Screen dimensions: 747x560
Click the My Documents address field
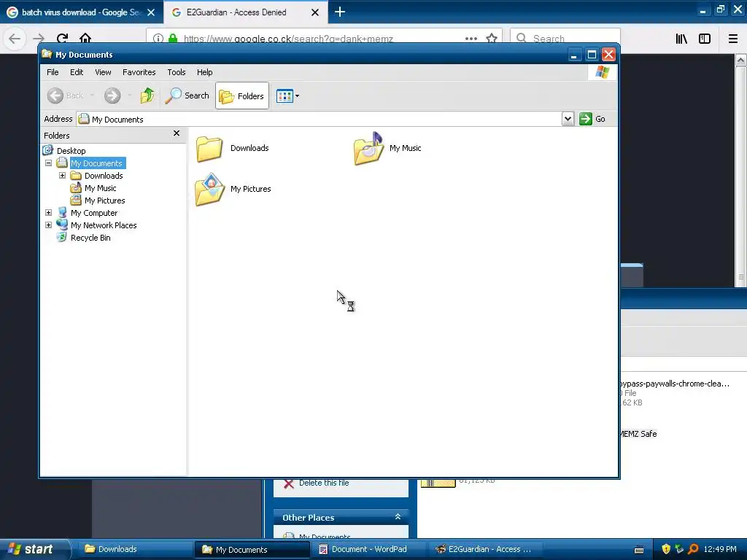(320, 119)
